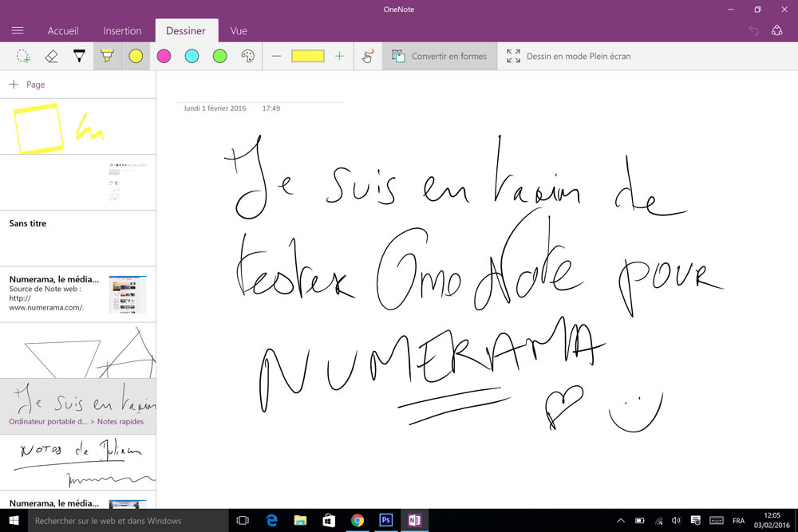Viewport: 798px width, 532px height.
Task: Open the hamburger navigation menu
Action: 18,30
